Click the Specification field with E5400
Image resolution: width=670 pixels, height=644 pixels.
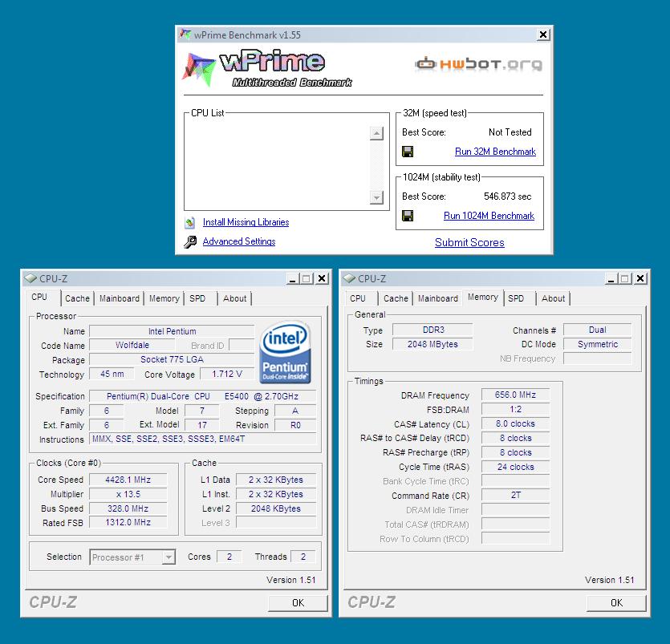(x=202, y=396)
